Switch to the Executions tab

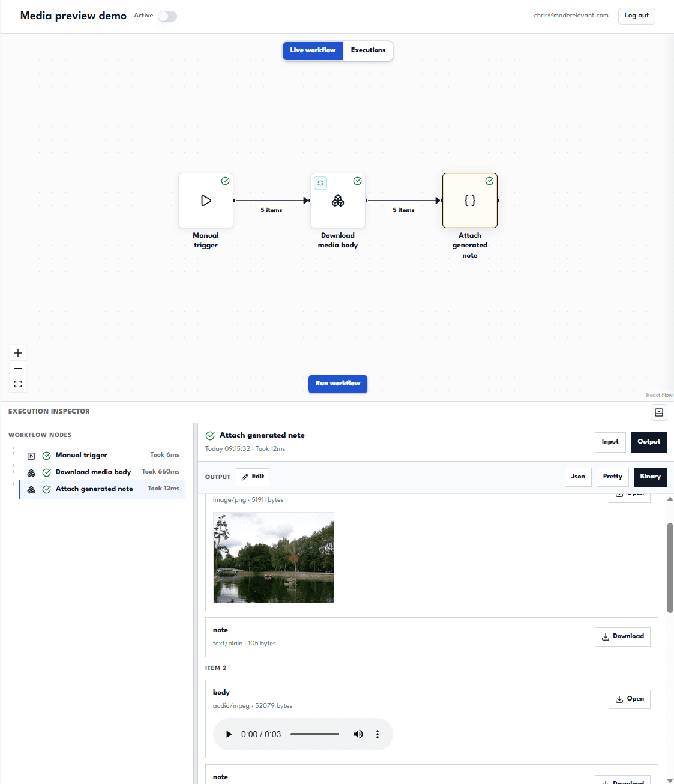[x=367, y=50]
